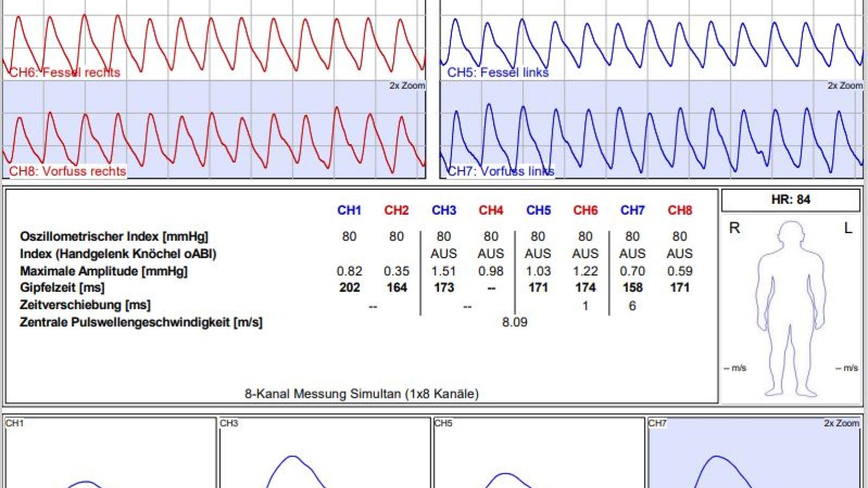Click the CH6 column header

(585, 210)
